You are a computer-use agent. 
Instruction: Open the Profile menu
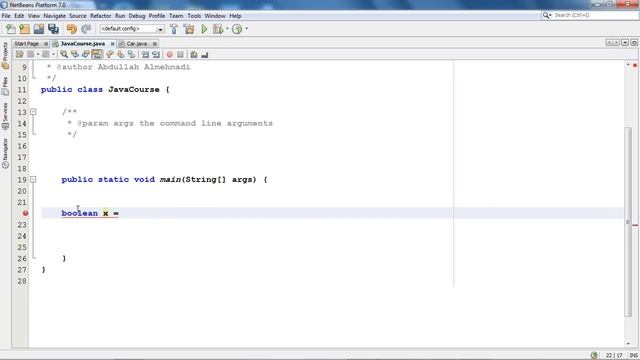(x=157, y=16)
